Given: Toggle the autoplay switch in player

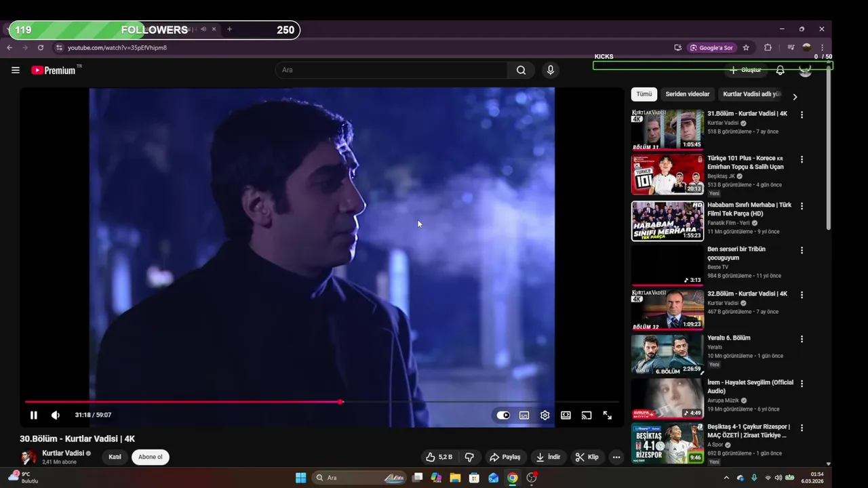Looking at the screenshot, I should 503,415.
